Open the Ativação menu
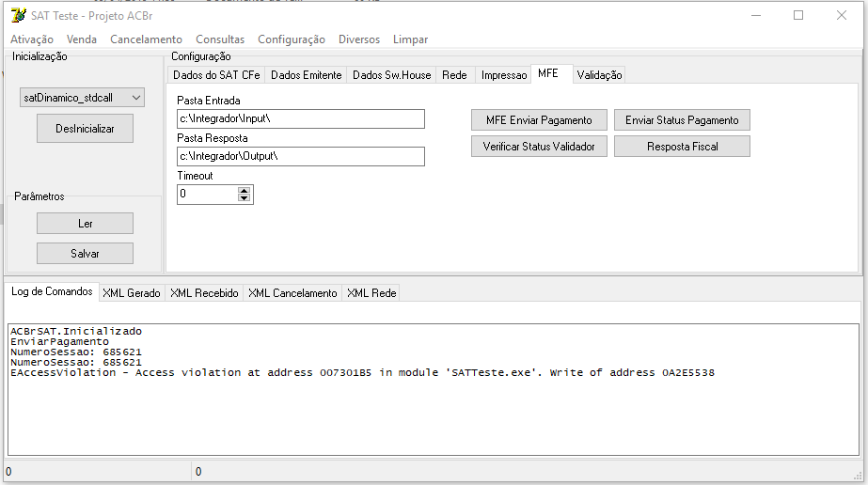Screen dimensions: 868x485 click(x=32, y=39)
